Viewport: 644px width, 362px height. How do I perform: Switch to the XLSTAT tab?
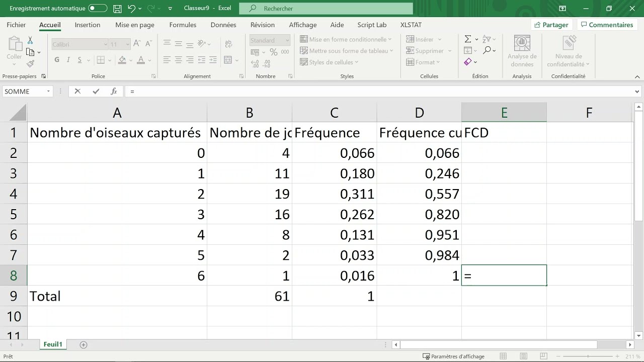tap(411, 25)
